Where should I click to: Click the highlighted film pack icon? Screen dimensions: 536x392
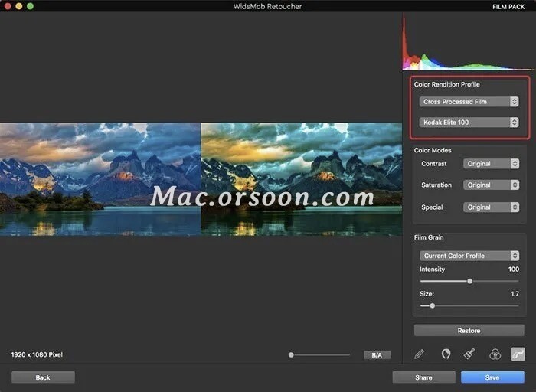pos(518,354)
